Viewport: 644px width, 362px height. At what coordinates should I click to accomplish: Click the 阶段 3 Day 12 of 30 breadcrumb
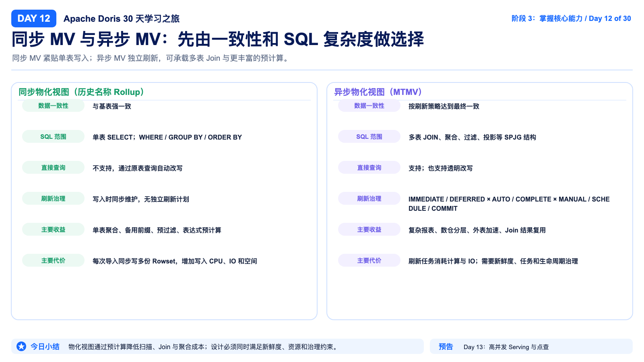[571, 19]
